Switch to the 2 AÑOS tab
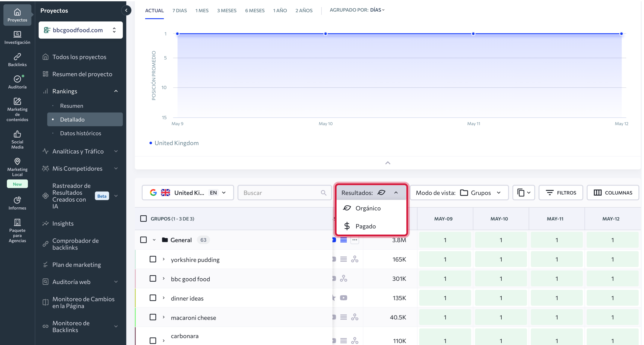Viewport: 644px width, 345px height. tap(304, 10)
